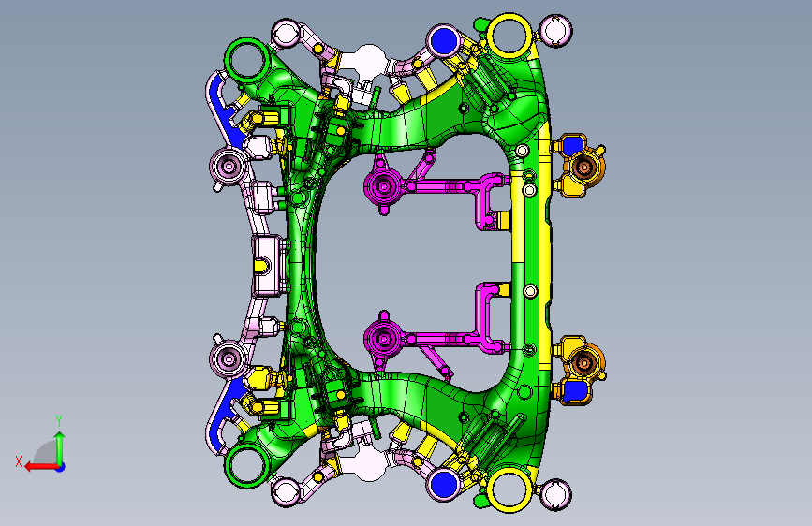Select the yellow ring at the model's top right
This screenshot has width=812, height=526.
[509, 35]
